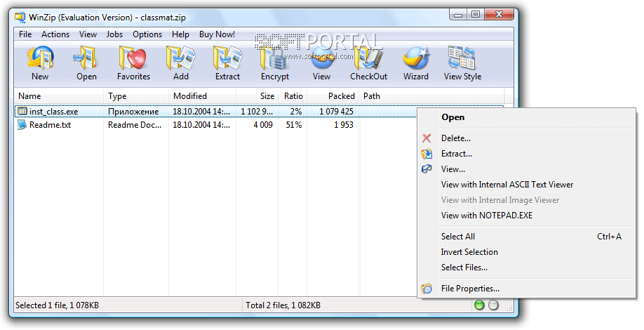
Task: Click the WinZip title bar application icon
Action: [x=20, y=18]
